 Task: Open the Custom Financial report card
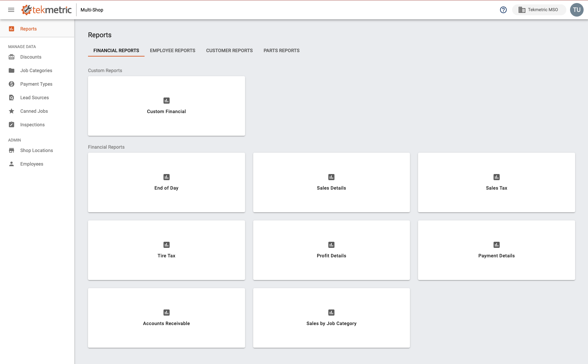(x=166, y=106)
